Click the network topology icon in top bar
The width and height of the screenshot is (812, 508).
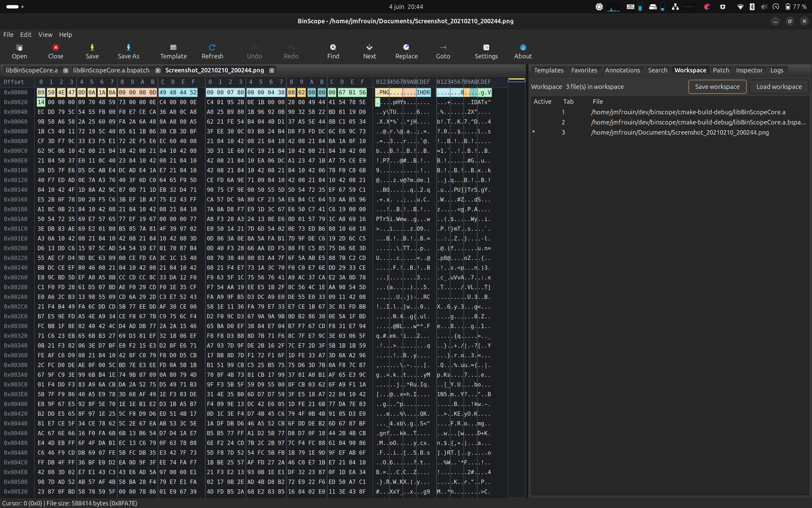click(x=675, y=7)
